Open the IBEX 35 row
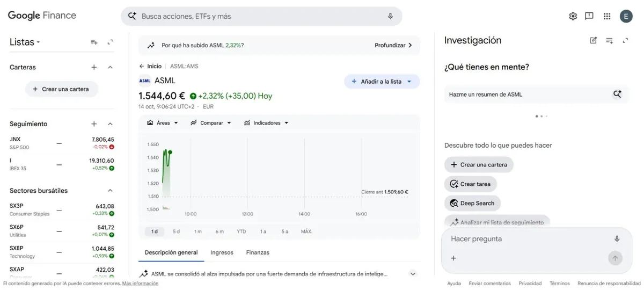 pos(62,164)
